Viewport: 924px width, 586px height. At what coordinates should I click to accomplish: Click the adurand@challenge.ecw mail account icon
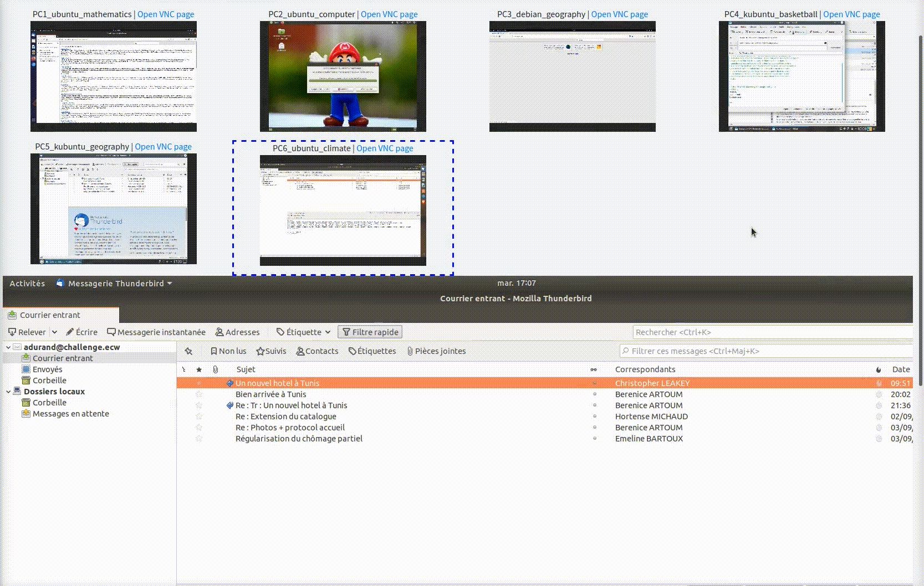[17, 347]
